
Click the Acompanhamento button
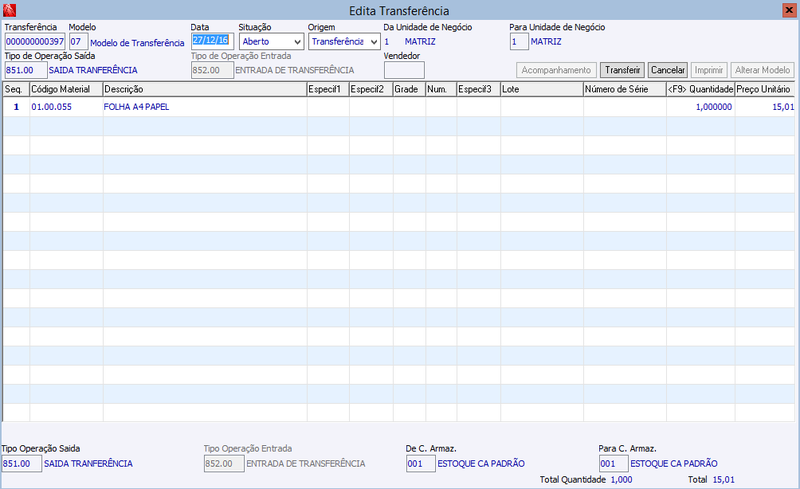[x=556, y=70]
